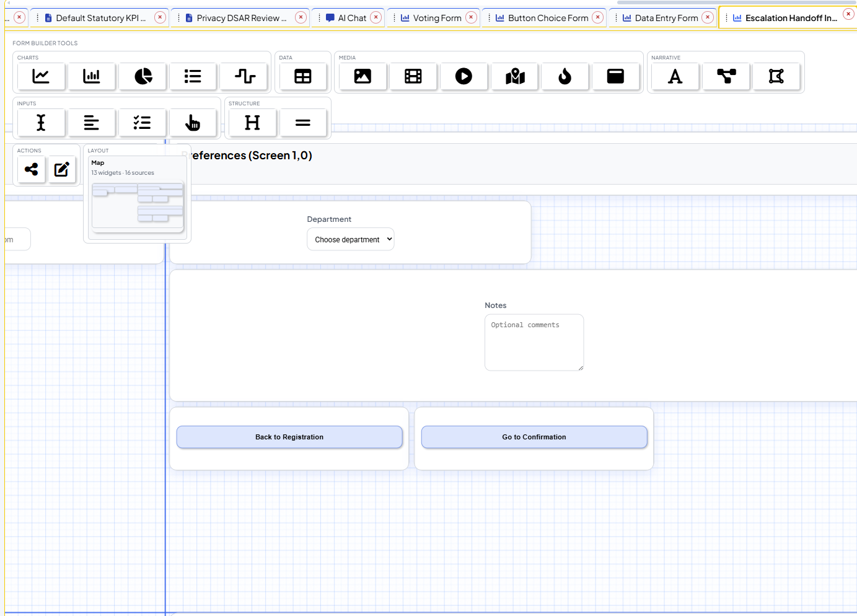Insert a map widget from Media
Viewport: 857px width, 616px height.
[x=514, y=76]
